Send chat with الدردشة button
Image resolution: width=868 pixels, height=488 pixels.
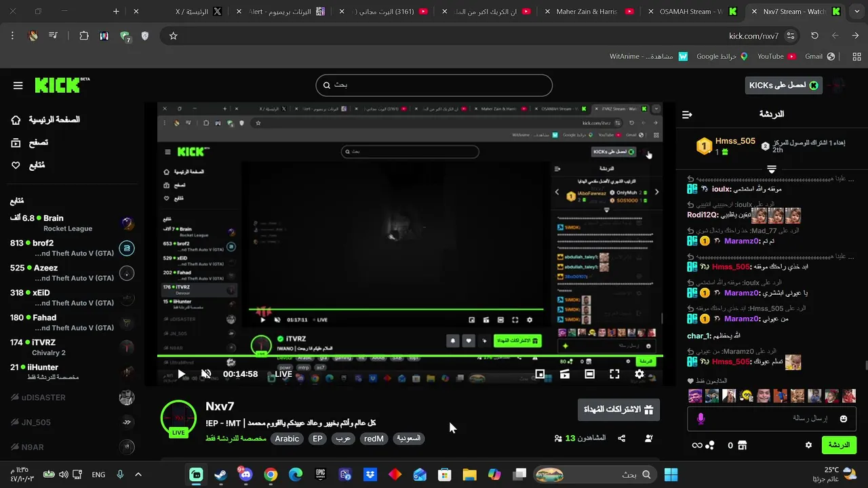click(839, 445)
